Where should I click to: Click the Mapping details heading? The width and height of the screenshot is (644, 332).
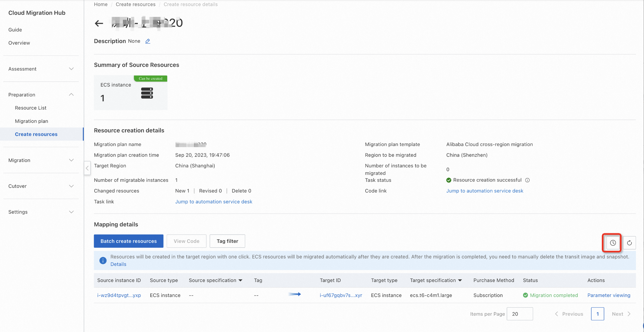[x=116, y=224]
